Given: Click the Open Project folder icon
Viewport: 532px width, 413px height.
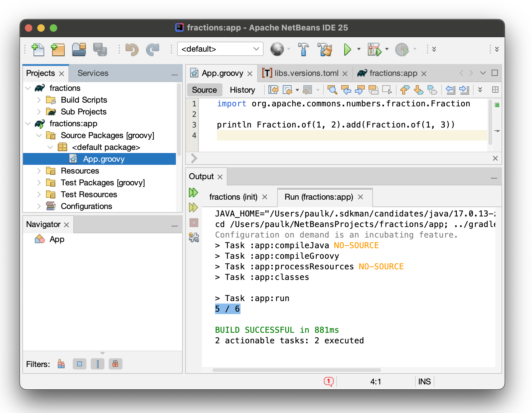Looking at the screenshot, I should [x=79, y=49].
